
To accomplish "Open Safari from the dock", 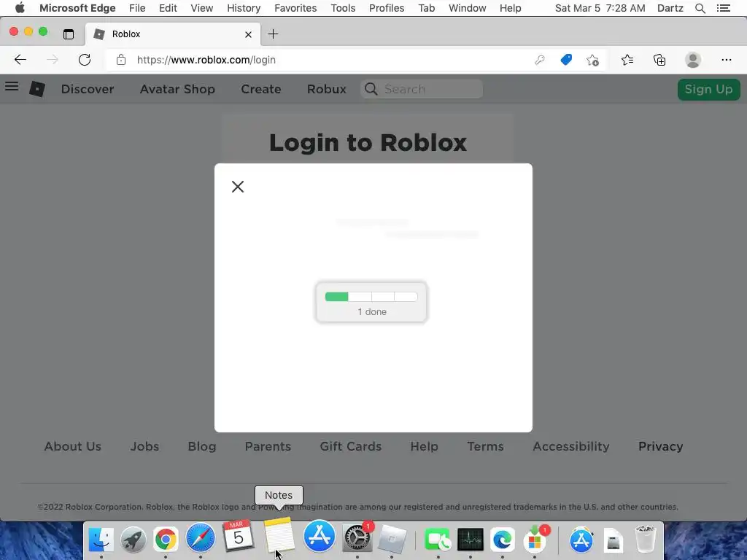I will [201, 538].
